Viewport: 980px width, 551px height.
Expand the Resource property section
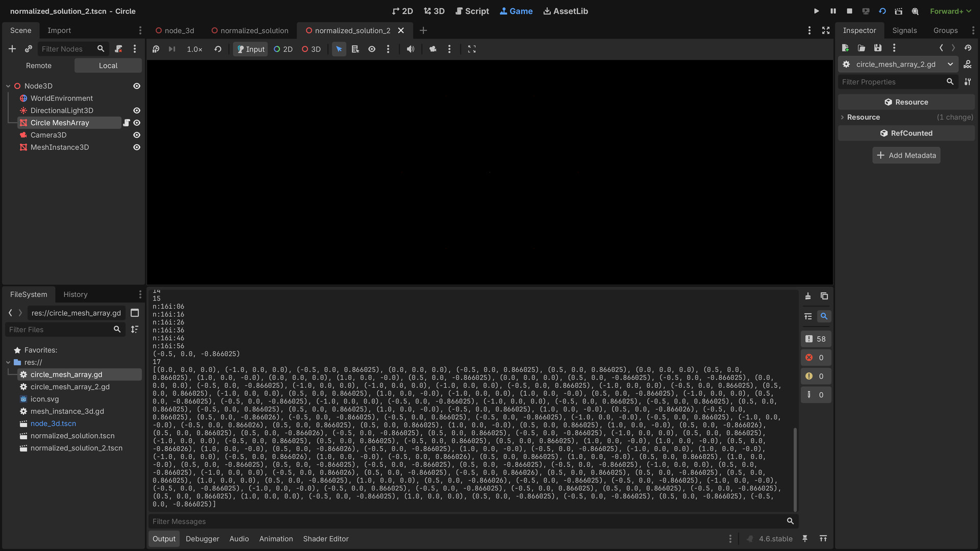864,117
